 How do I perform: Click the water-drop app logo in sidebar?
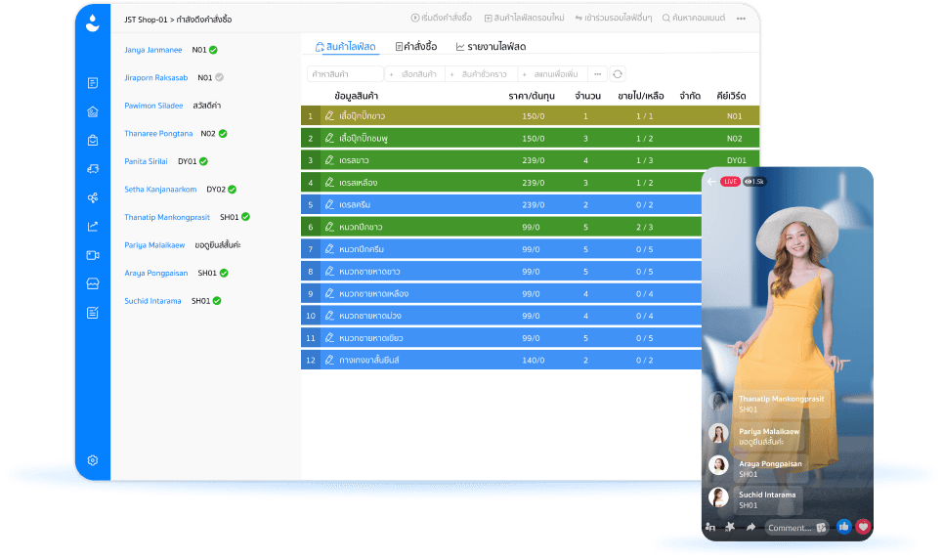[x=93, y=22]
